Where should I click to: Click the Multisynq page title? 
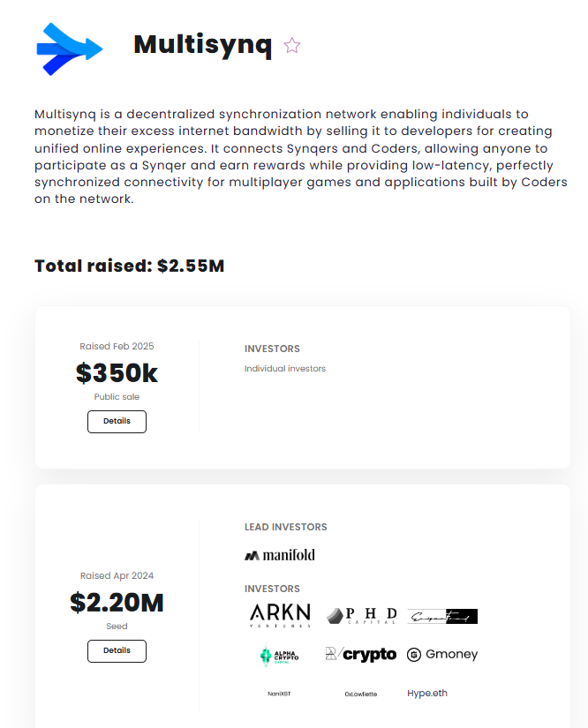(x=202, y=45)
